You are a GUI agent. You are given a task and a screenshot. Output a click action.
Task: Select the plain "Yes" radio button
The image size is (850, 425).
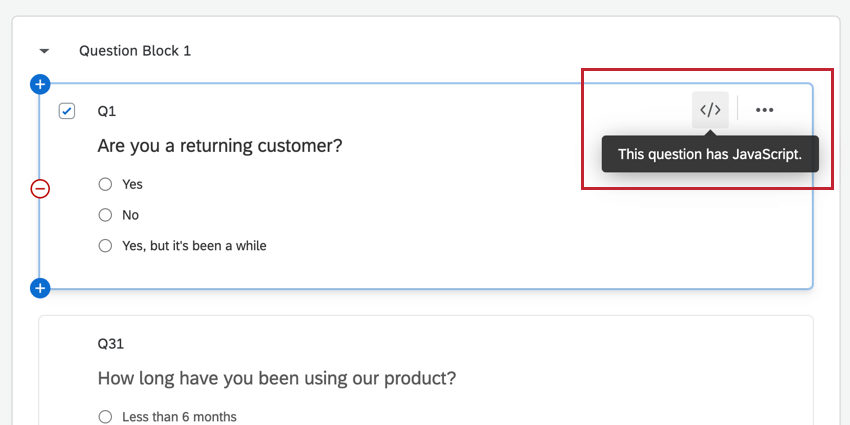(105, 184)
